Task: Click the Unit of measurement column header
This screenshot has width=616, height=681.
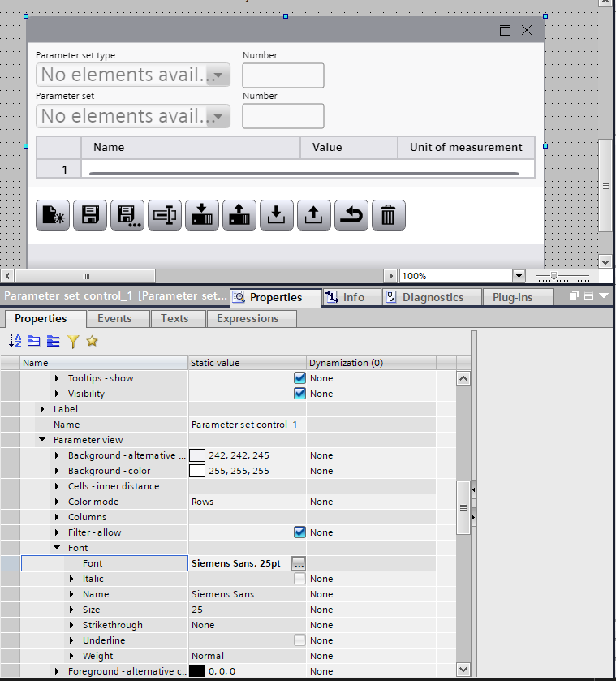Action: (x=466, y=148)
